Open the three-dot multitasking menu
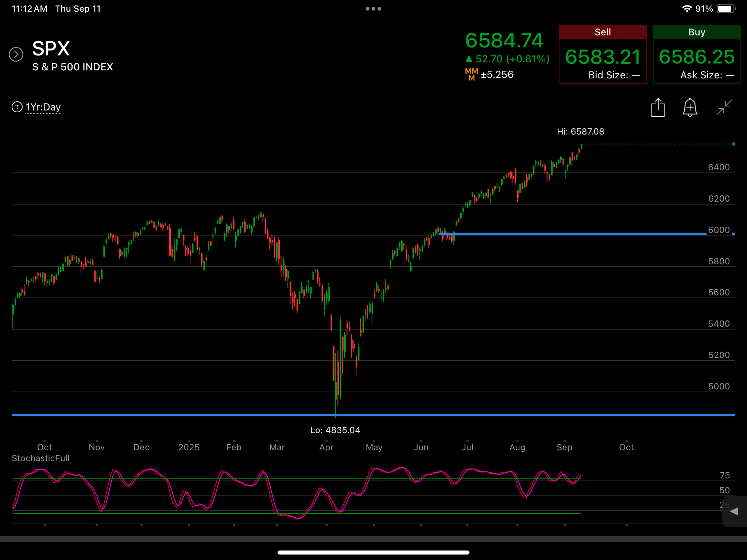 (x=373, y=9)
